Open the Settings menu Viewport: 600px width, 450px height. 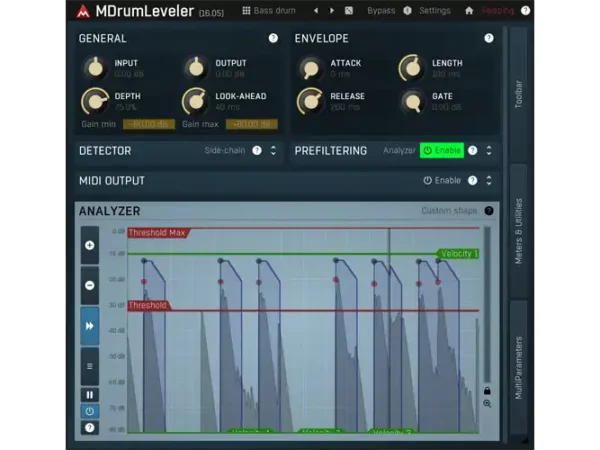click(435, 11)
